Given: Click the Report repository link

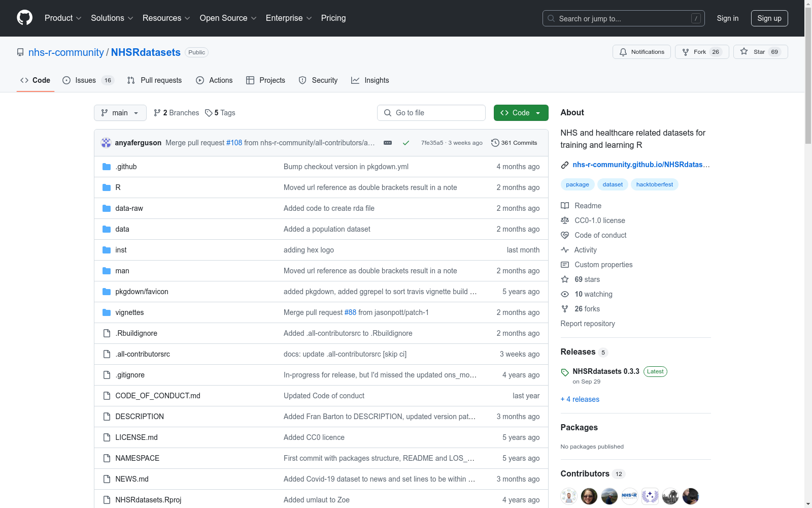Looking at the screenshot, I should (588, 324).
